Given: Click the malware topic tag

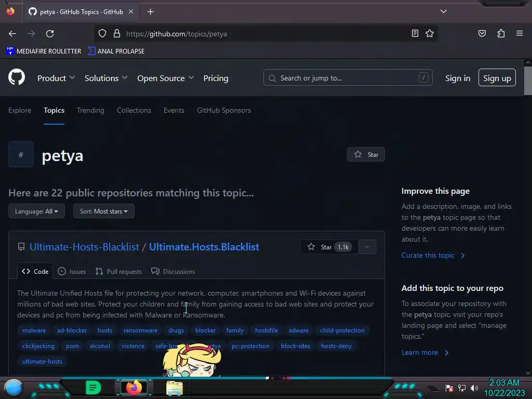Looking at the screenshot, I should 34,330.
